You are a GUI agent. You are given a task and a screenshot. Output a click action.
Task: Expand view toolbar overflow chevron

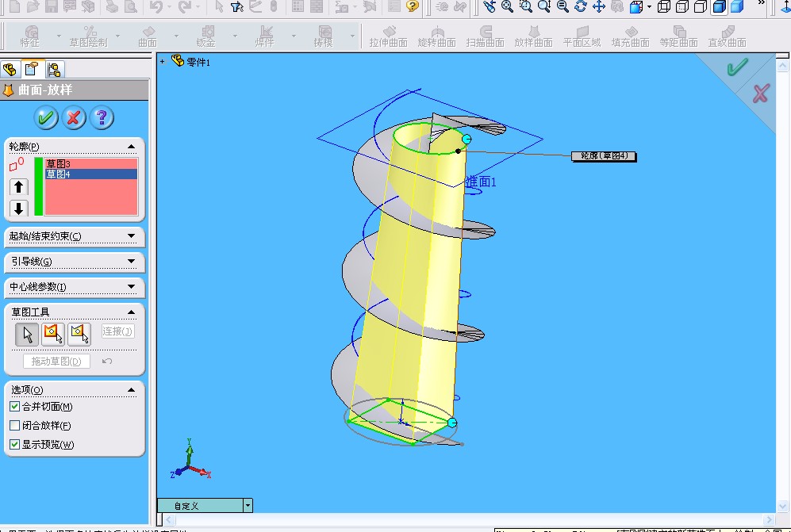click(761, 3)
